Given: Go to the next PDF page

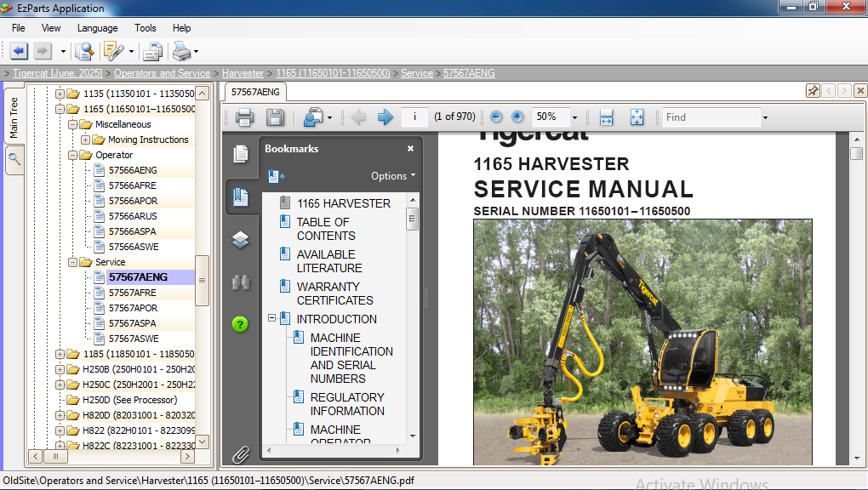Looking at the screenshot, I should [385, 117].
